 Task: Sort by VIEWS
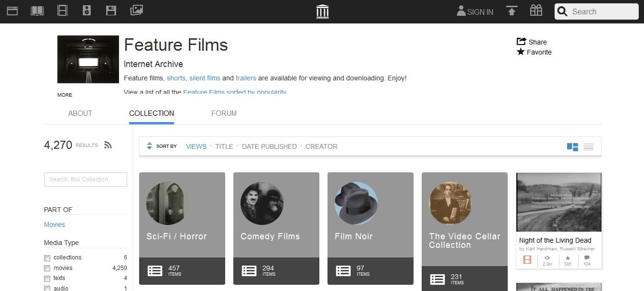tap(196, 146)
